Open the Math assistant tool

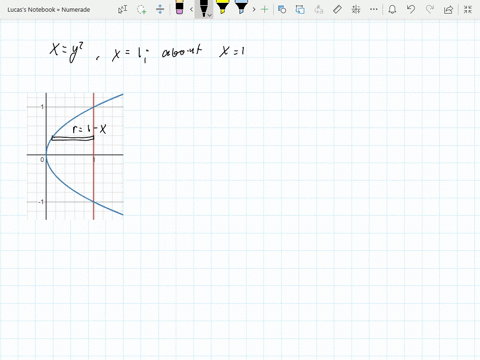(356, 9)
